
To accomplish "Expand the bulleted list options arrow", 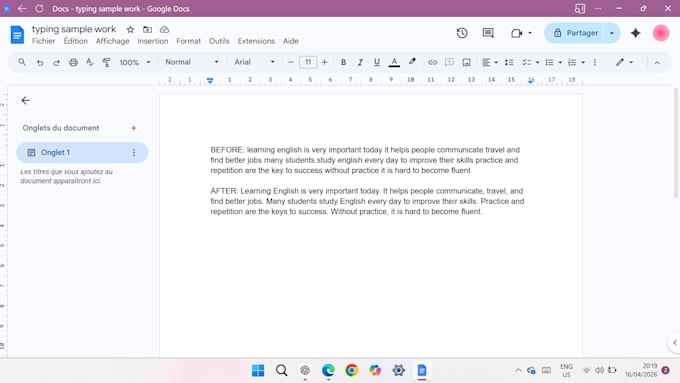I will pyautogui.click(x=560, y=62).
